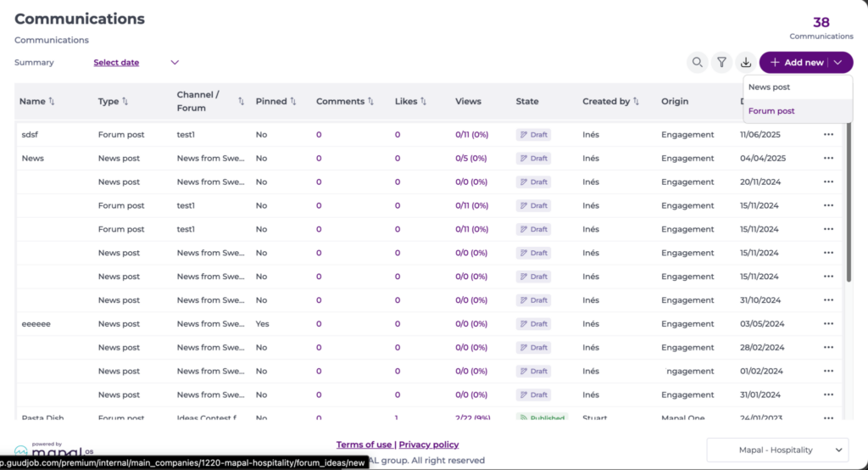Expand the Select date dropdown
This screenshot has width=868, height=470.
coord(175,62)
